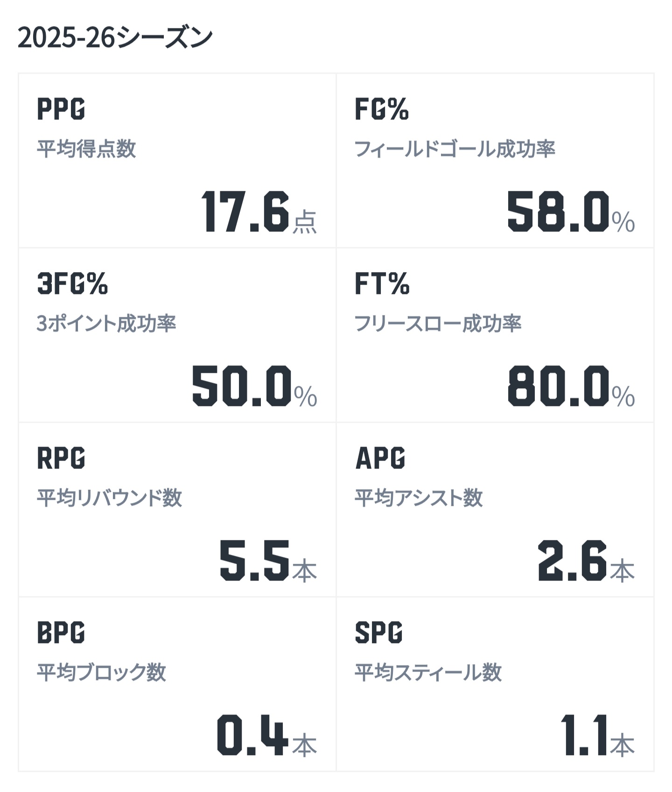Open the PPG average points card

click(x=177, y=161)
